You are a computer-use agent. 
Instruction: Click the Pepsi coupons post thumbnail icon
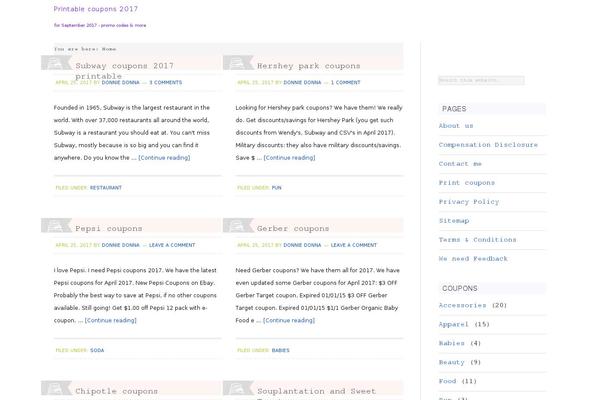56,225
